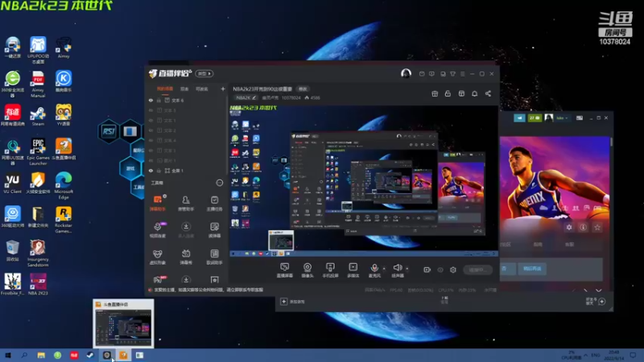Viewport: 644px width, 362px height.
Task: Toggle visibility of layer 图片 1
Action: click(x=151, y=160)
